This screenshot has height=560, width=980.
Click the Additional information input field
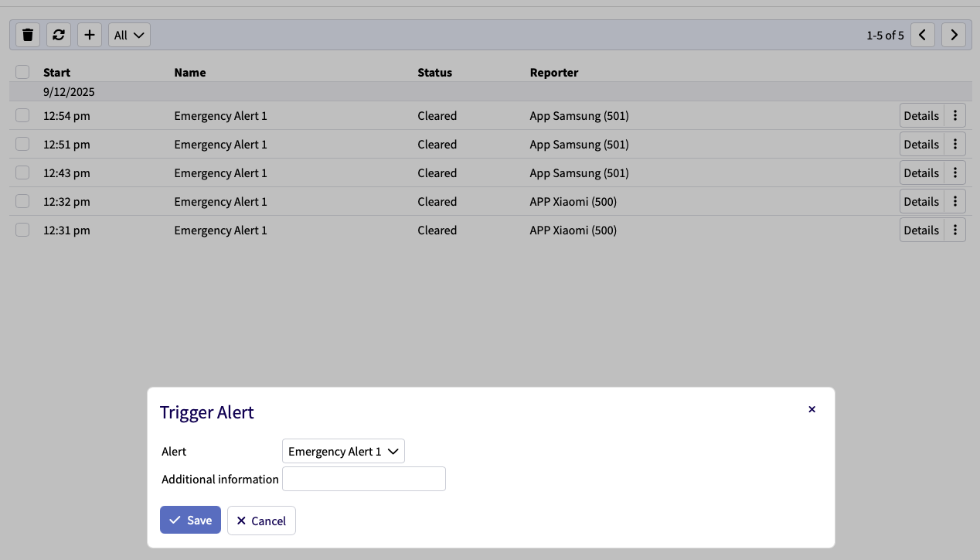363,478
